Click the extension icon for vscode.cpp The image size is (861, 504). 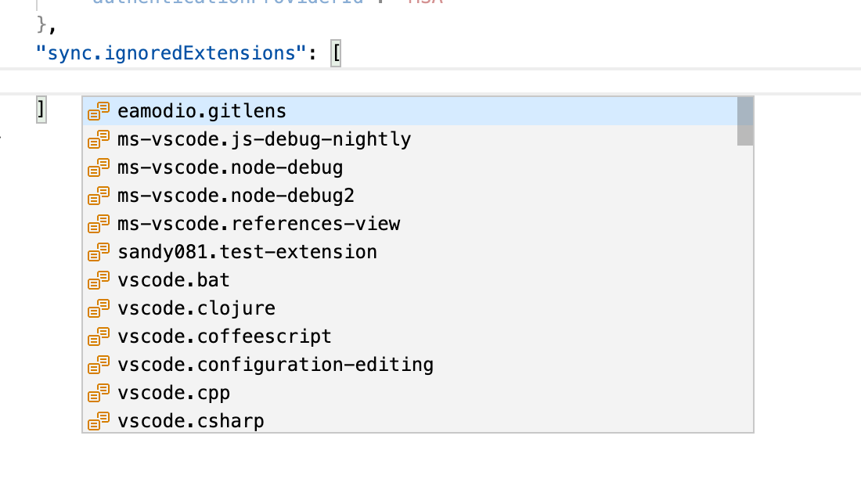[x=98, y=392]
